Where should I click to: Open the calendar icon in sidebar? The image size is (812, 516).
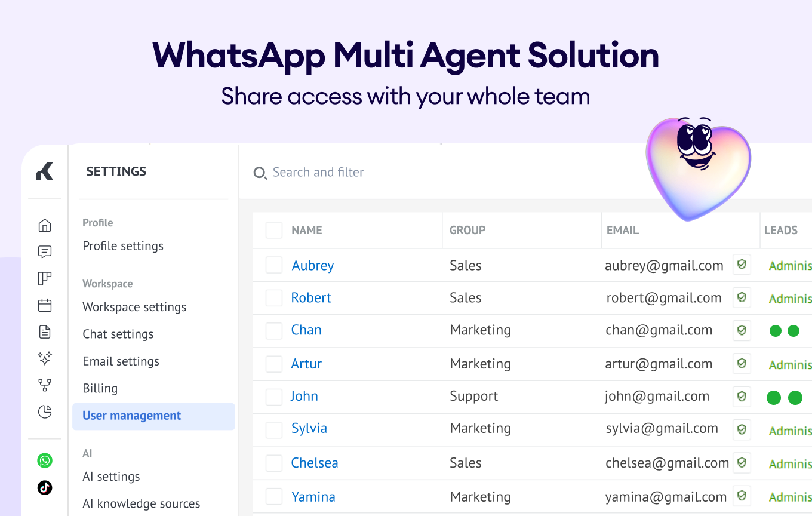pyautogui.click(x=45, y=305)
